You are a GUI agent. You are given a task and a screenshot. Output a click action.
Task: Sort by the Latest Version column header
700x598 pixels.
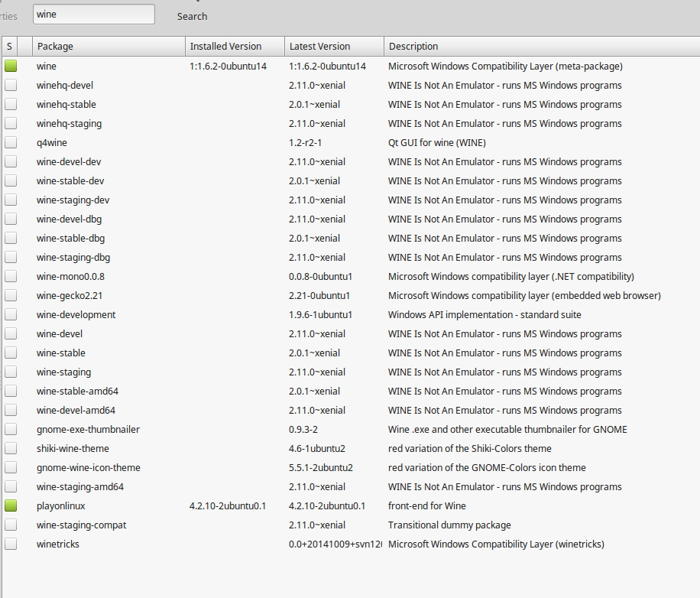[335, 47]
